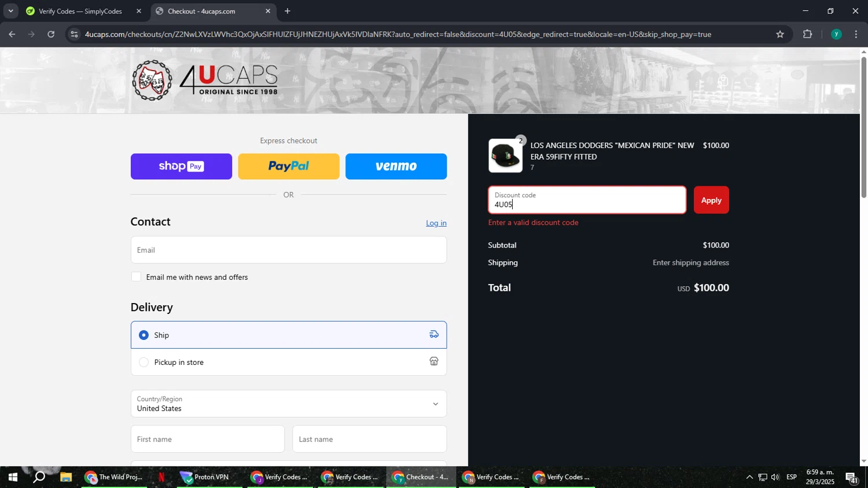Image resolution: width=868 pixels, height=488 pixels.
Task: Open the Chrome profile avatar
Action: point(836,34)
